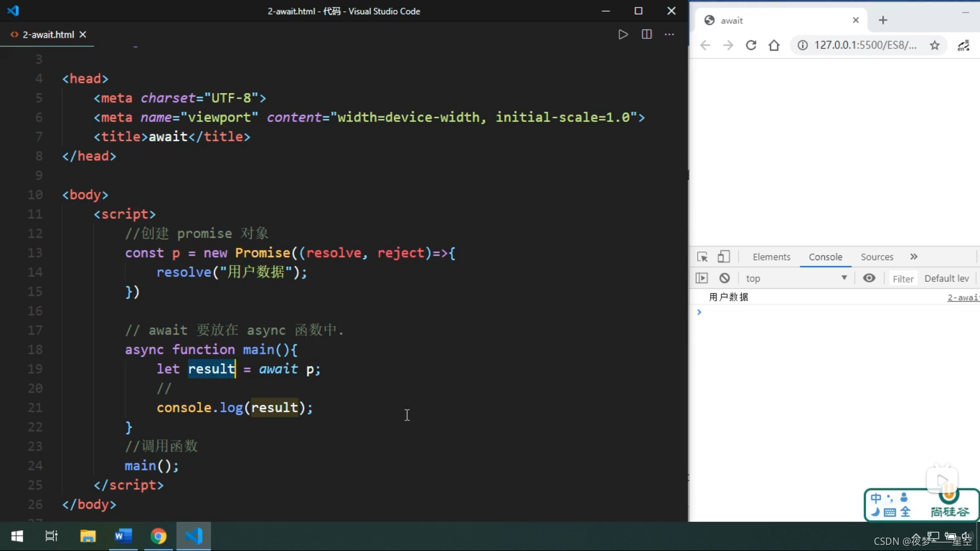The width and height of the screenshot is (980, 551).
Task: Click the browser Refresh icon
Action: [752, 44]
